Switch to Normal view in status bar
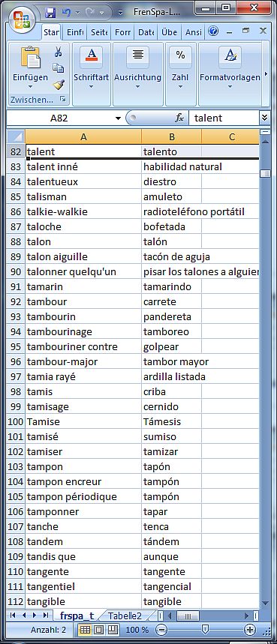 [x=85, y=630]
